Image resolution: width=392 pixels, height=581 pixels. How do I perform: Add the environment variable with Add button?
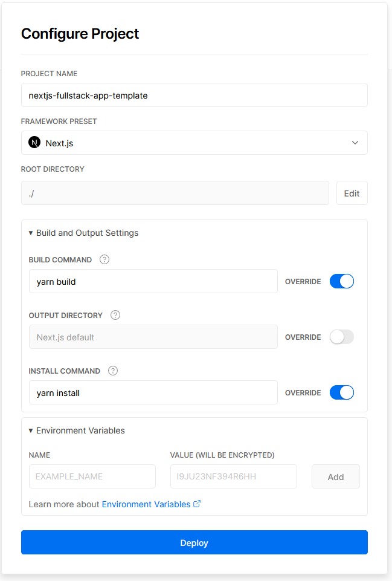coord(335,476)
